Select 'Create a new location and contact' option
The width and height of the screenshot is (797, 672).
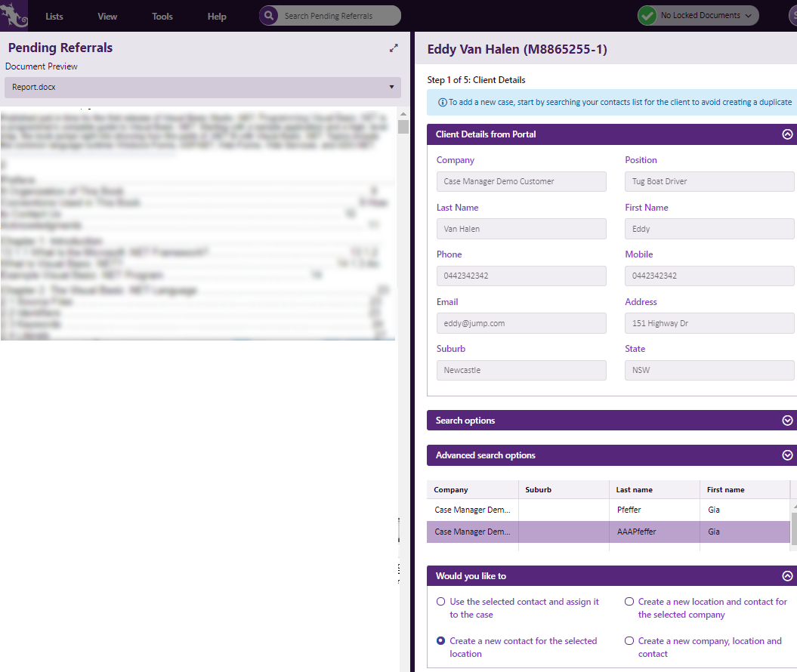[x=629, y=602]
